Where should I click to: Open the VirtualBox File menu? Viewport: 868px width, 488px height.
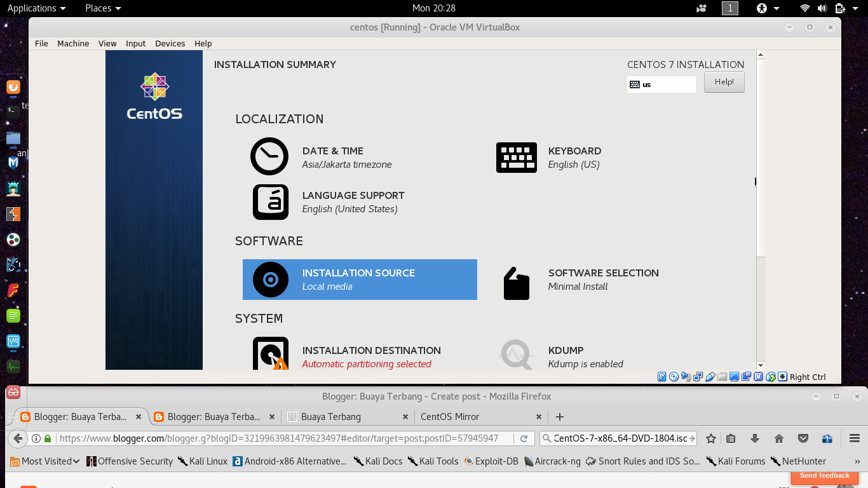(41, 43)
